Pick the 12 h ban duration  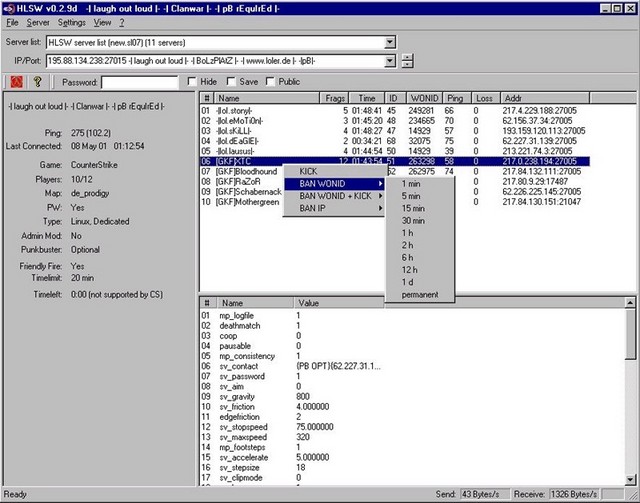click(x=420, y=269)
